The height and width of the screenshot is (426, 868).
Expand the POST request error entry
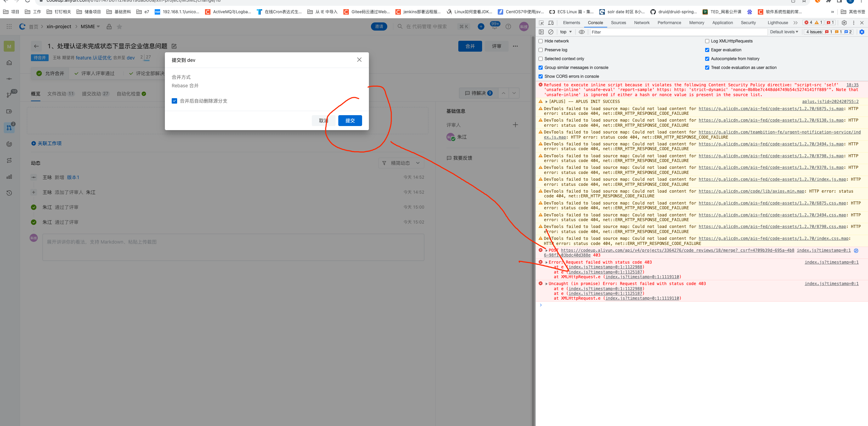[546, 250]
